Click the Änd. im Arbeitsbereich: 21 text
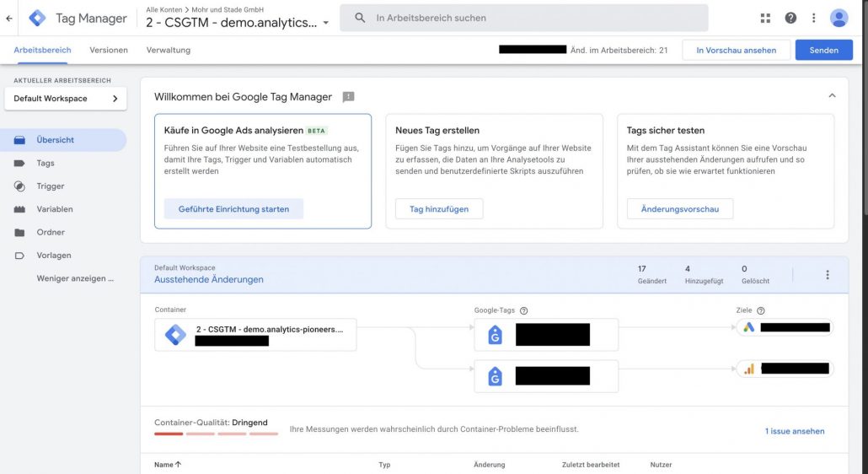This screenshot has width=868, height=474. coord(619,50)
